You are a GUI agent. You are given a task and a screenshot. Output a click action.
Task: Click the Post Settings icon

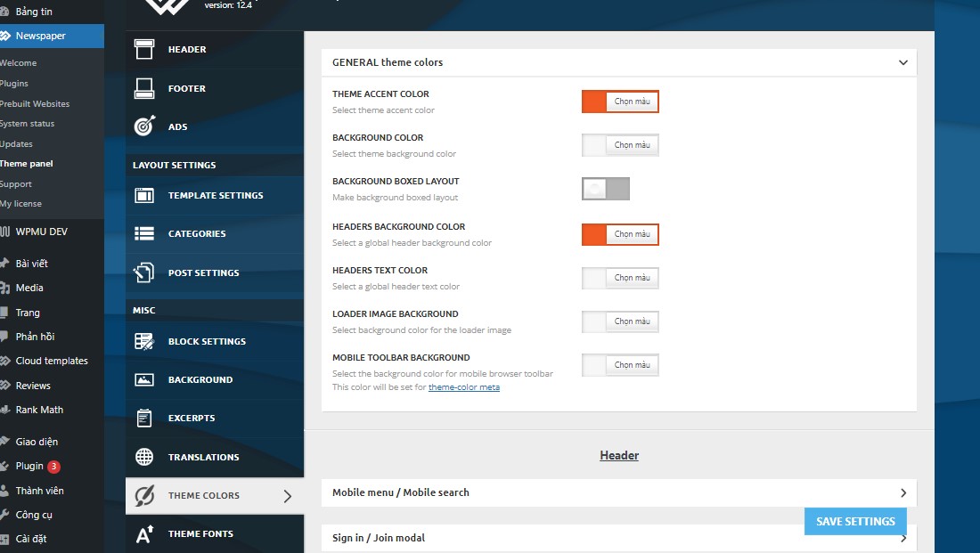144,272
